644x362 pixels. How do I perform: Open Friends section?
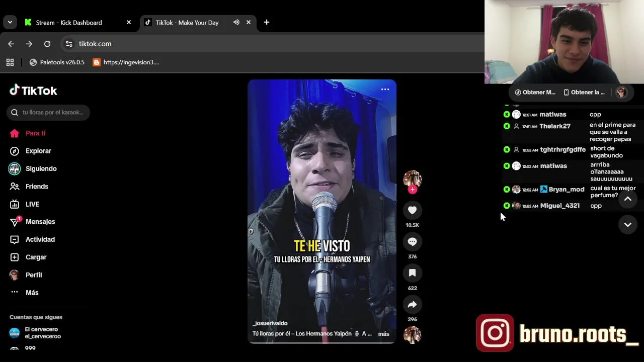[x=30, y=186]
